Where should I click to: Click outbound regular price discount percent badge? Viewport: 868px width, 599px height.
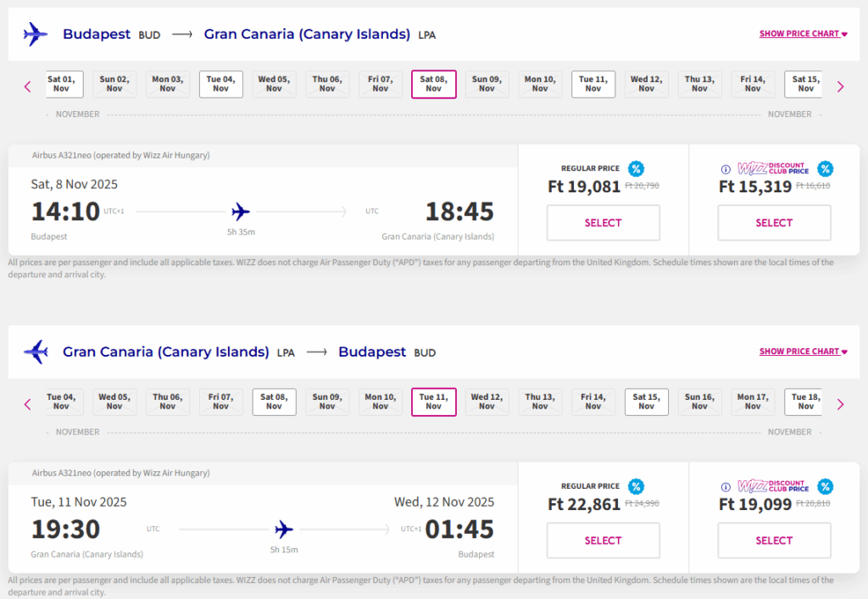(636, 169)
